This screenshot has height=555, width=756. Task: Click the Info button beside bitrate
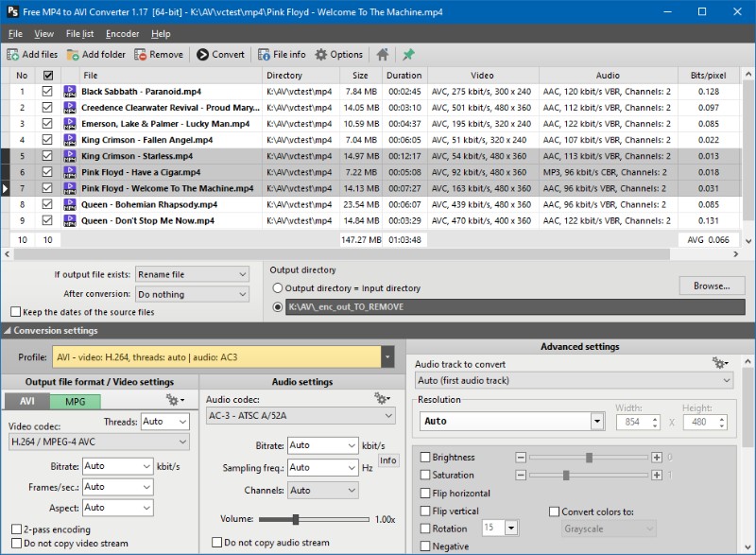tap(388, 461)
